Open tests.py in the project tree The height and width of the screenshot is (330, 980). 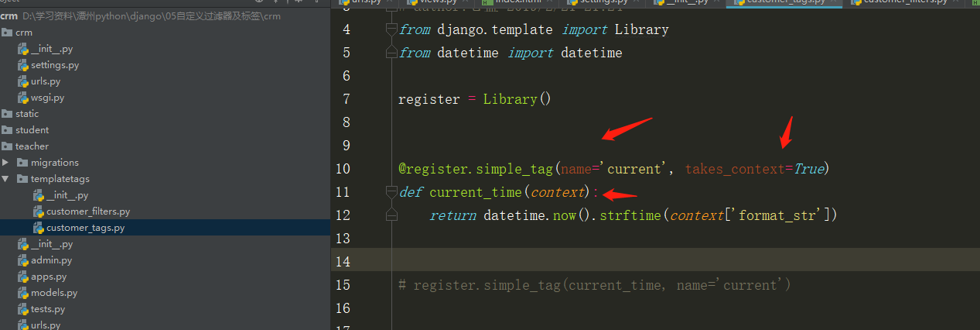click(x=50, y=309)
